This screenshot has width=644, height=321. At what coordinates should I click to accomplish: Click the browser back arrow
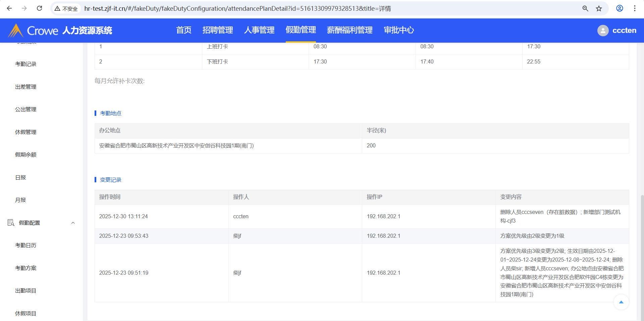click(9, 8)
